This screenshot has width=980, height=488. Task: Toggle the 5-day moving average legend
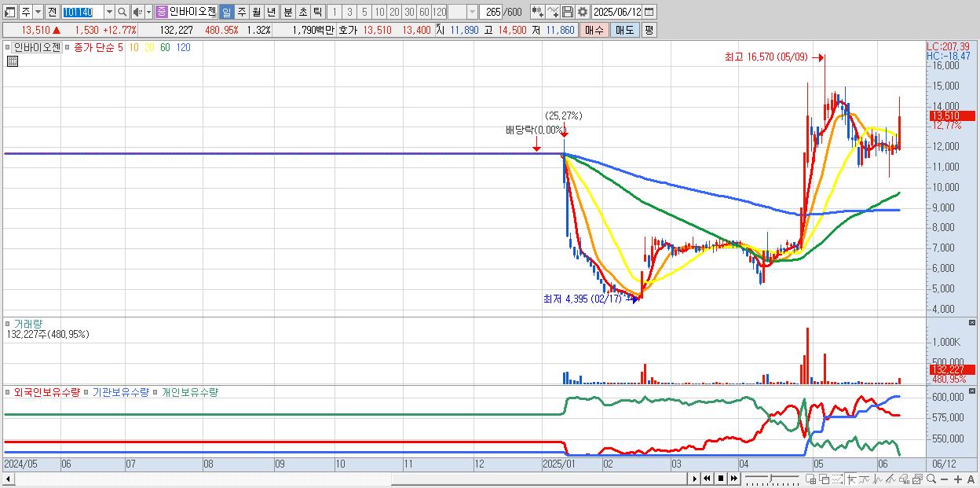(x=119, y=47)
